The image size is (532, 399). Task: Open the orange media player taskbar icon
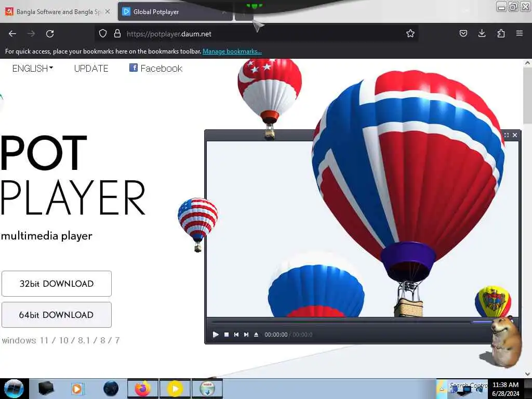(78, 389)
